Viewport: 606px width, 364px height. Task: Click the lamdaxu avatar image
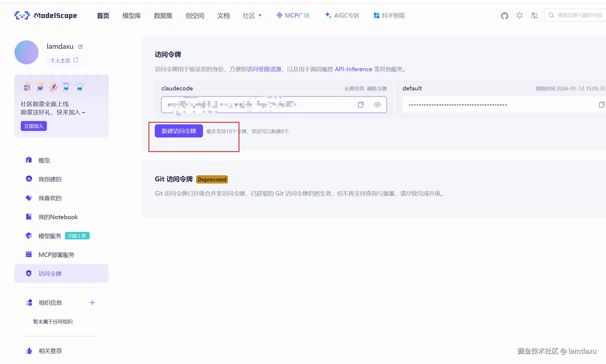pos(27,52)
